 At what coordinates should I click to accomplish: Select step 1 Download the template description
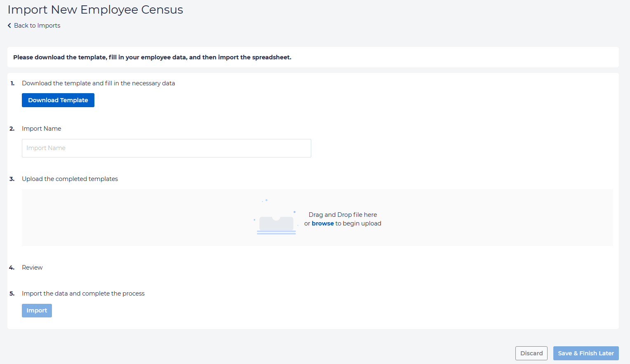pos(98,83)
